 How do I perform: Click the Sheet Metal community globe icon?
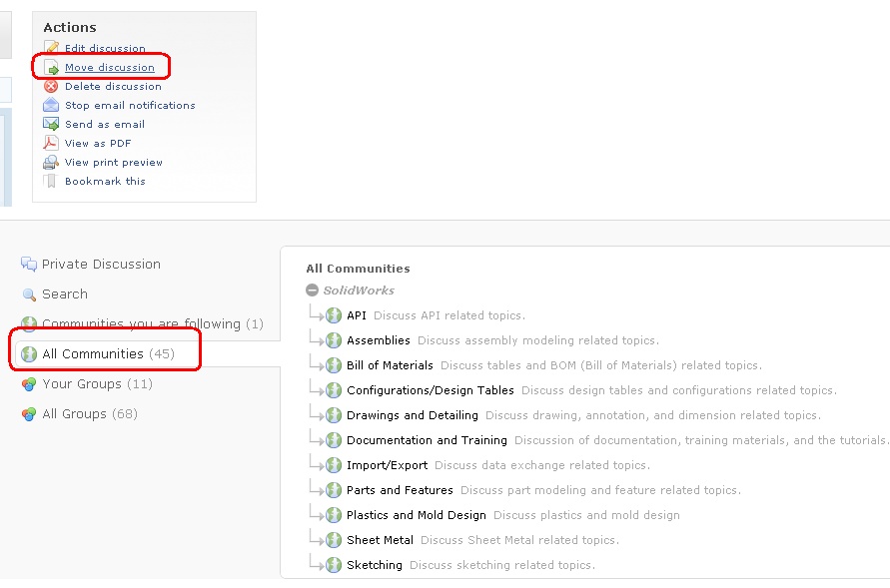(334, 540)
